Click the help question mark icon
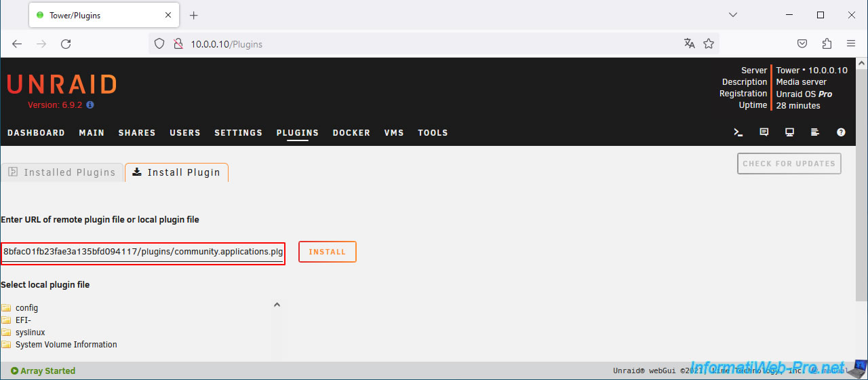 tap(841, 132)
